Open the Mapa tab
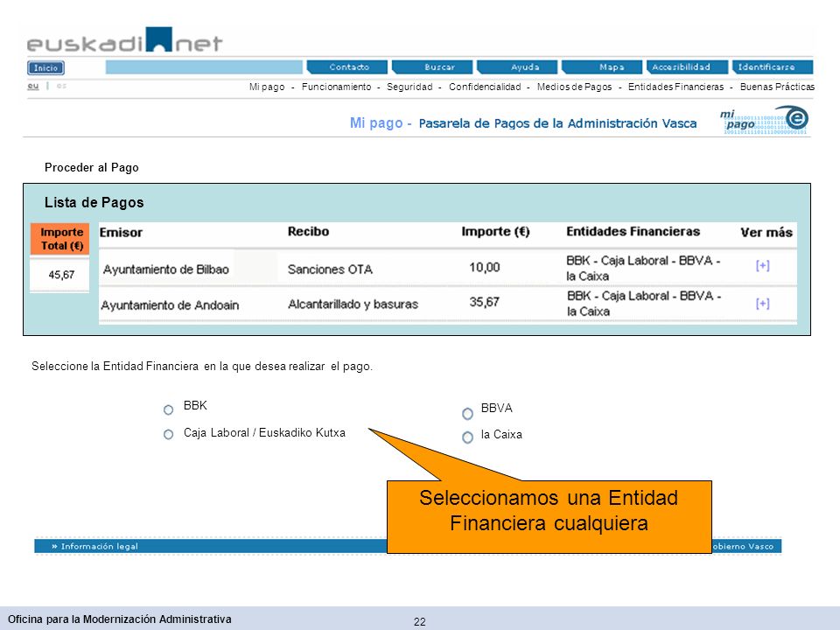The image size is (840, 630). 602,67
